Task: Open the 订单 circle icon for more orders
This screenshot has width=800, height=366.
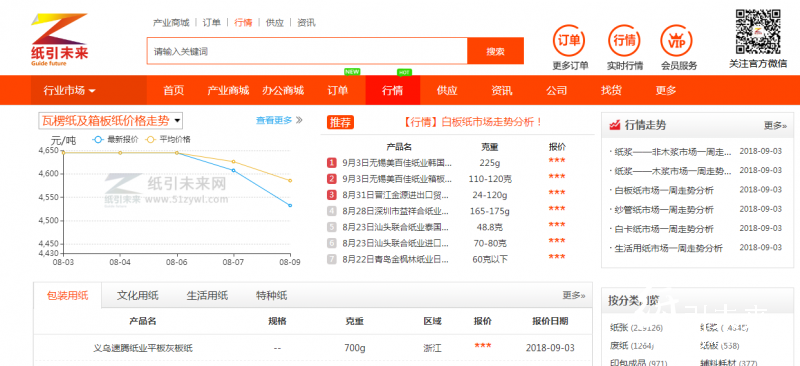Action: click(569, 40)
